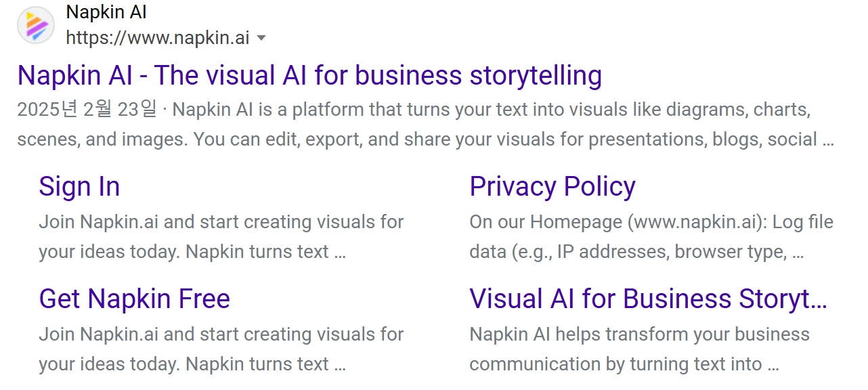Open the Privacy Policy sitelink
The image size is (868, 390).
(552, 186)
